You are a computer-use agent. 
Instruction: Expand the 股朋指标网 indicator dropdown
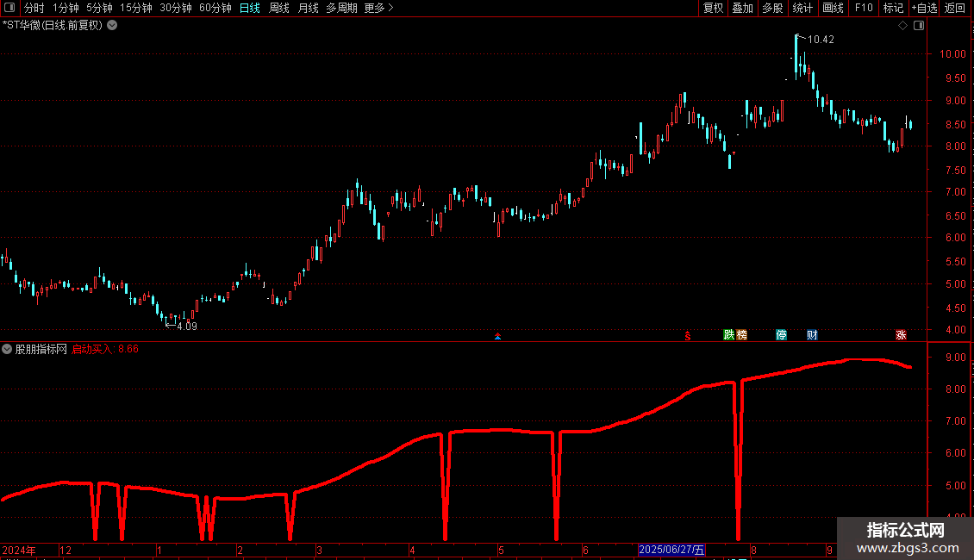click(x=7, y=349)
